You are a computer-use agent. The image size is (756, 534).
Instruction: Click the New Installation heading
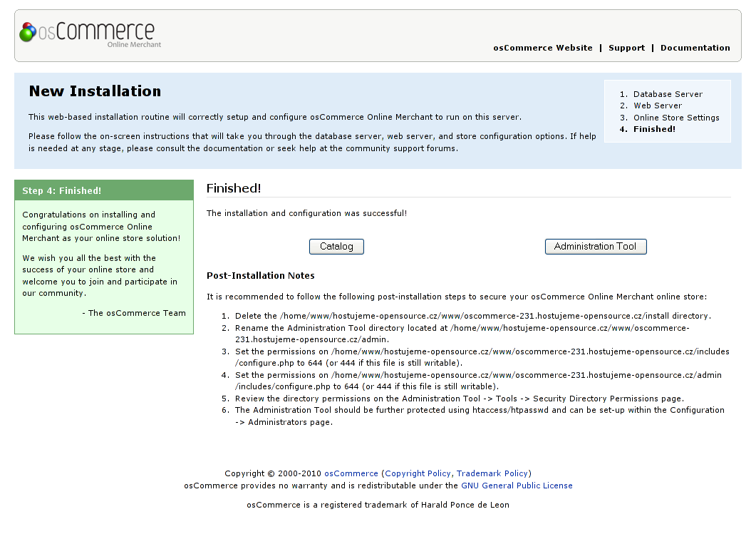[95, 91]
